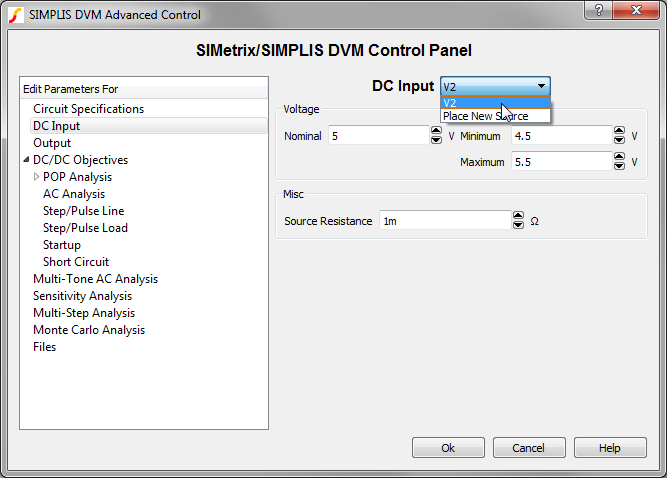Choose V2 from the dropdown list
The height and width of the screenshot is (478, 667).
494,102
